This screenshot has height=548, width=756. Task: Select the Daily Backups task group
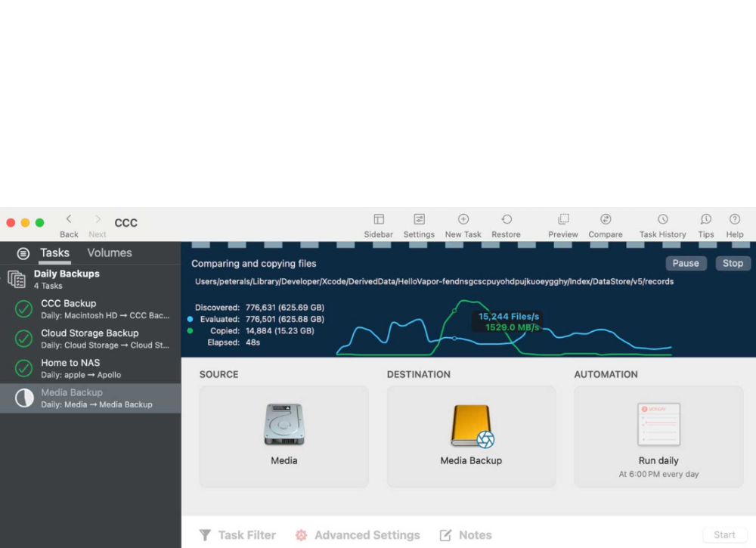tap(91, 279)
